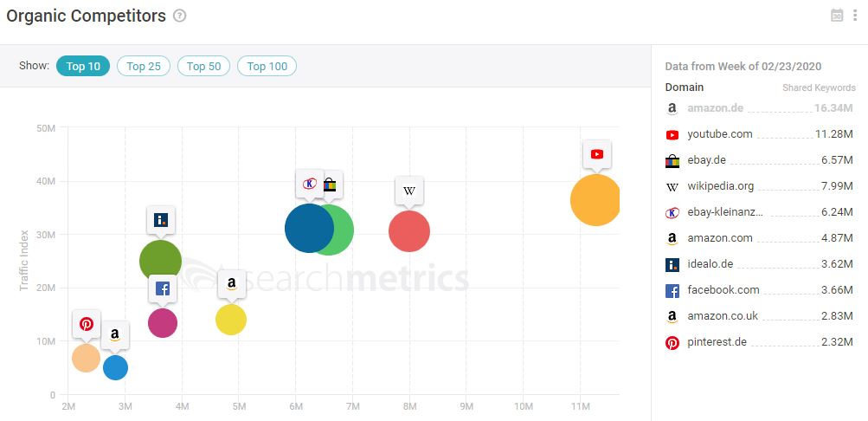This screenshot has height=421, width=868.
Task: Open the three-dot more options menu
Action: [855, 16]
